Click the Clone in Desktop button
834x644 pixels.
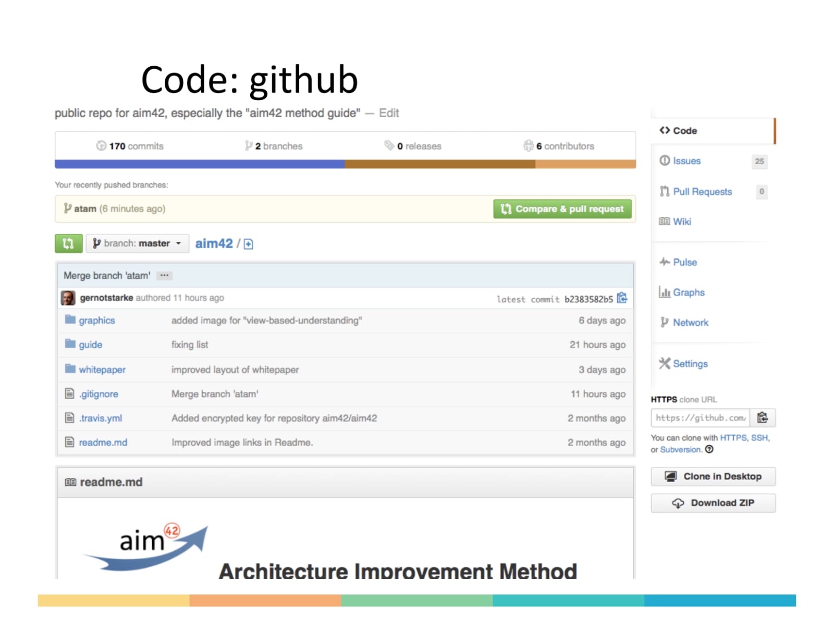click(x=713, y=476)
